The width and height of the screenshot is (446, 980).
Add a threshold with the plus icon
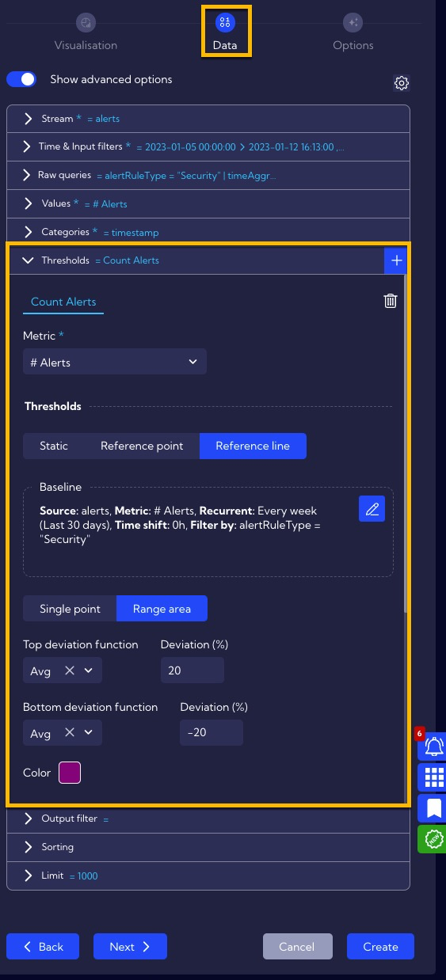397,260
